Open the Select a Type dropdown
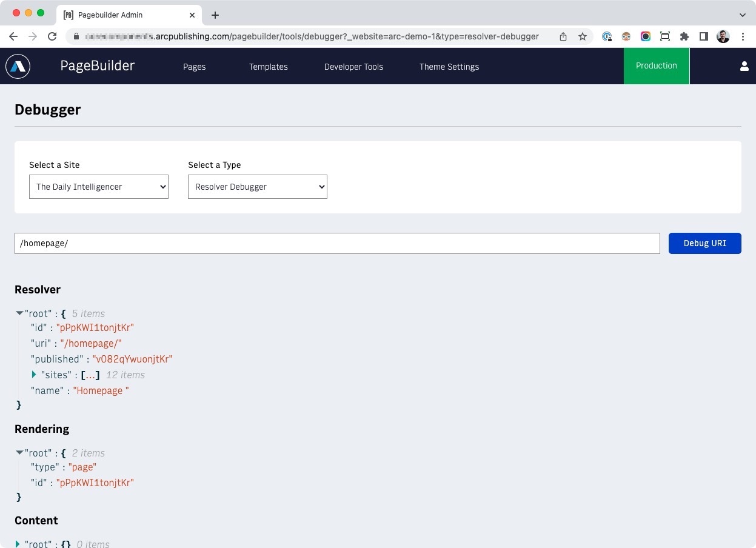This screenshot has height=548, width=756. pos(258,187)
